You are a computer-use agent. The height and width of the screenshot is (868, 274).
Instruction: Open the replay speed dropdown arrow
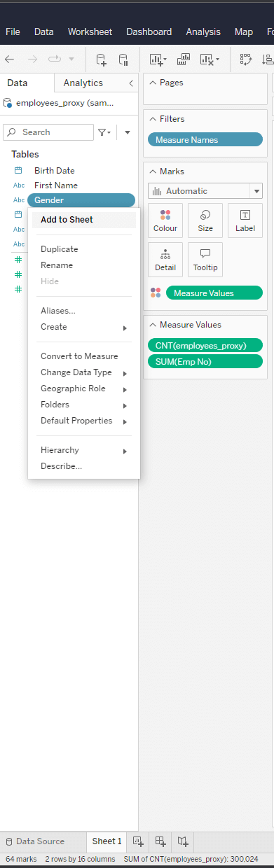71,59
